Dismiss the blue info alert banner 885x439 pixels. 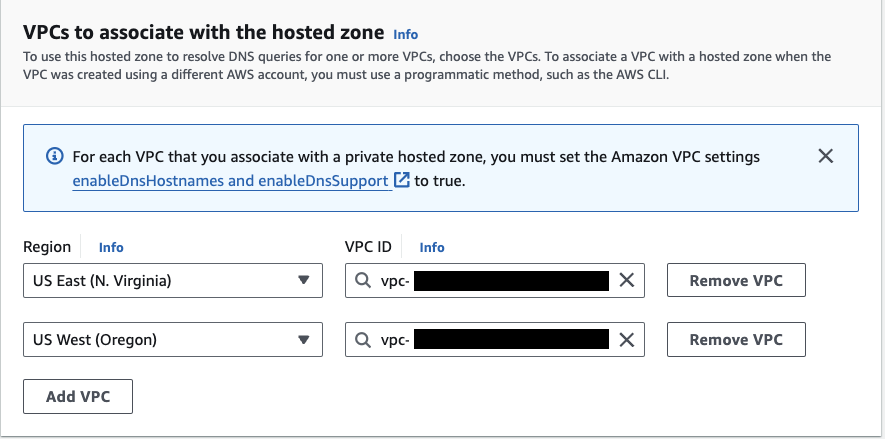[x=825, y=156]
